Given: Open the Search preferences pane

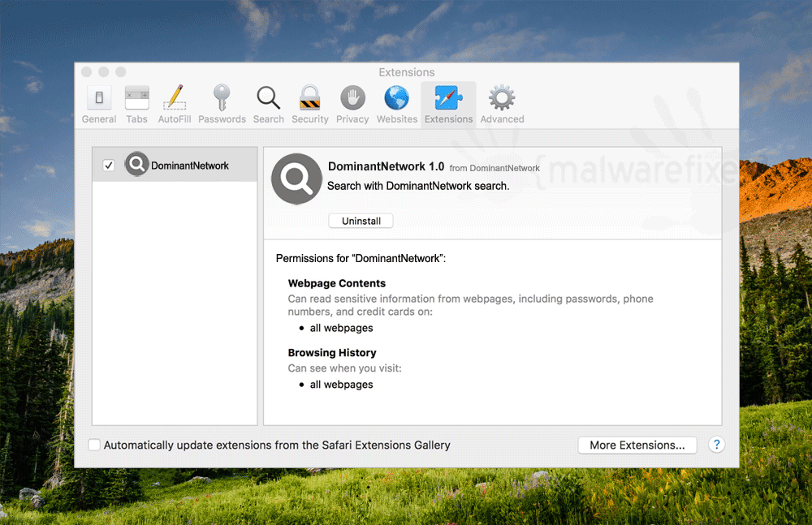Looking at the screenshot, I should (268, 105).
